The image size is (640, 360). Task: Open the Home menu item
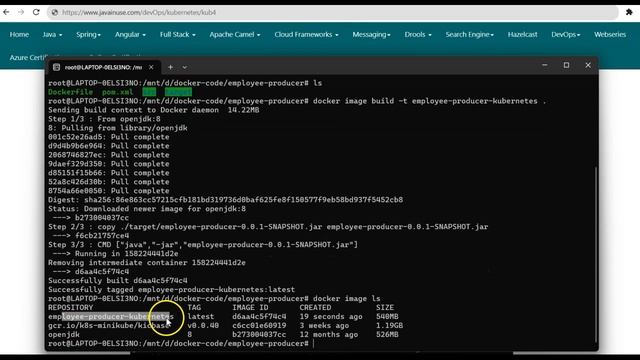(19, 35)
